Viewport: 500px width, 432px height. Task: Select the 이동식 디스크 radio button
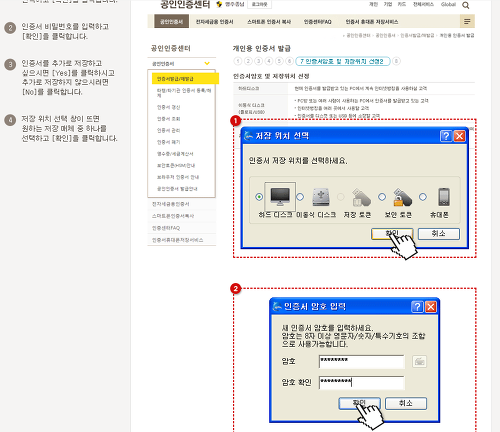pyautogui.click(x=300, y=197)
